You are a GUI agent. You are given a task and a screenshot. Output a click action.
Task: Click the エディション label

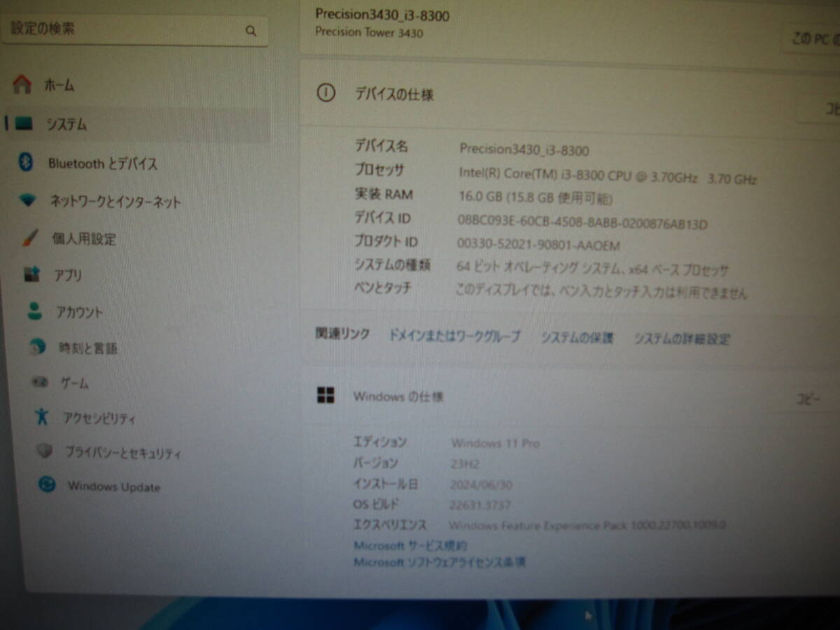379,442
